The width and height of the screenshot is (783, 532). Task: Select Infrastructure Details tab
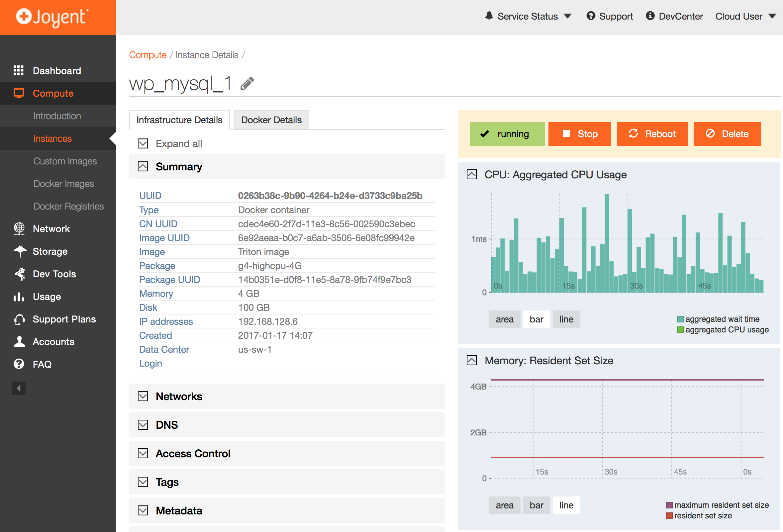(179, 119)
